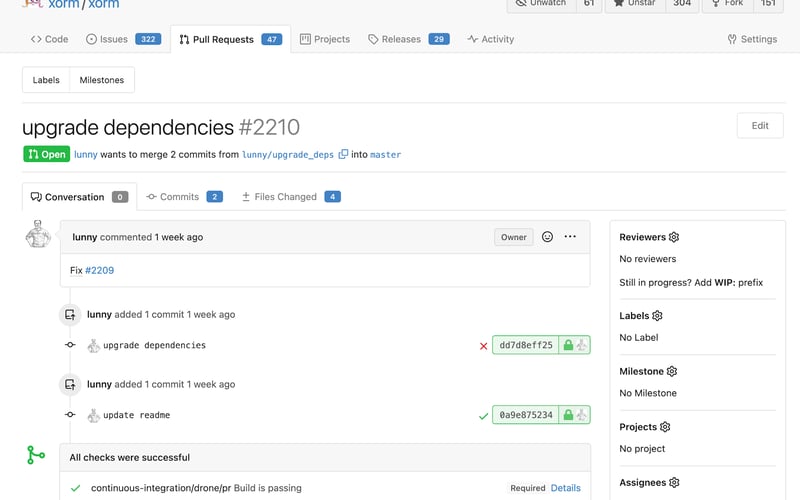Copy branch name lunny/upgrade_deps icon
The width and height of the screenshot is (800, 500).
[343, 154]
